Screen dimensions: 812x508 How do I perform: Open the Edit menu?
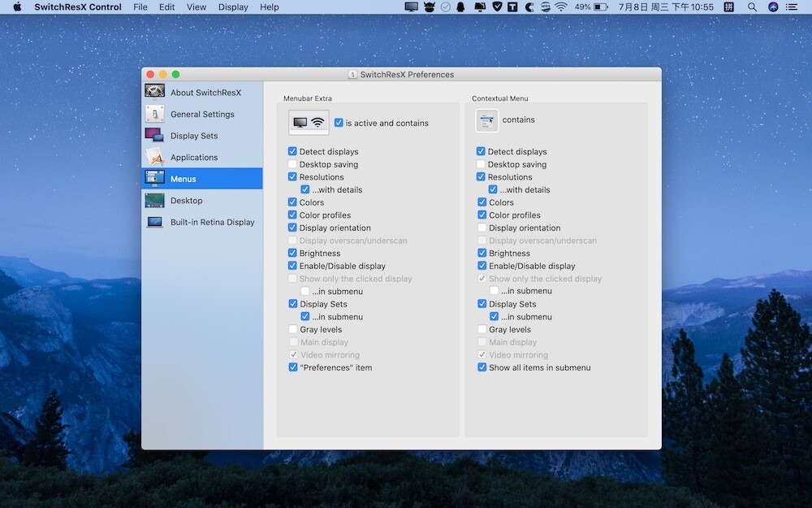coord(166,7)
